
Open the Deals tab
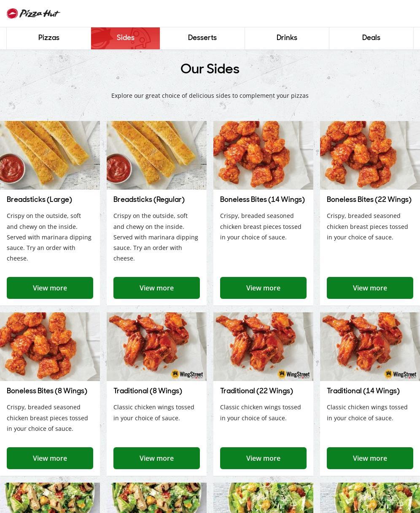click(x=371, y=38)
